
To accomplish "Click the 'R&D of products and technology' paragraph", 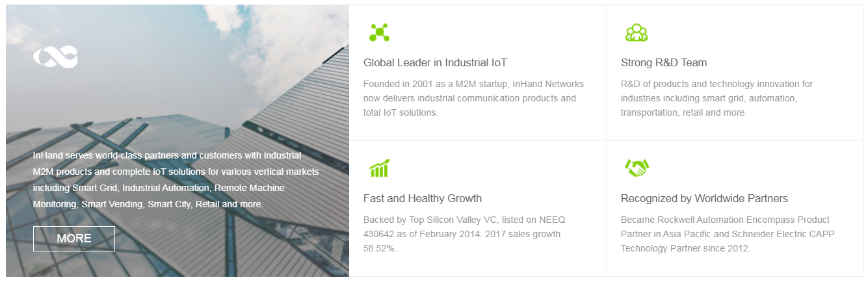I will point(717,98).
